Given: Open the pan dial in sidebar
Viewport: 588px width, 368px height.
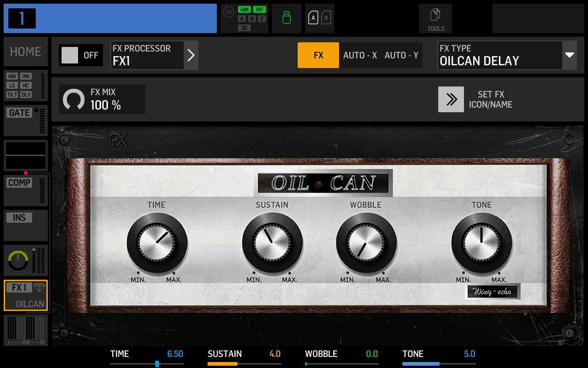Looking at the screenshot, I should (x=18, y=261).
